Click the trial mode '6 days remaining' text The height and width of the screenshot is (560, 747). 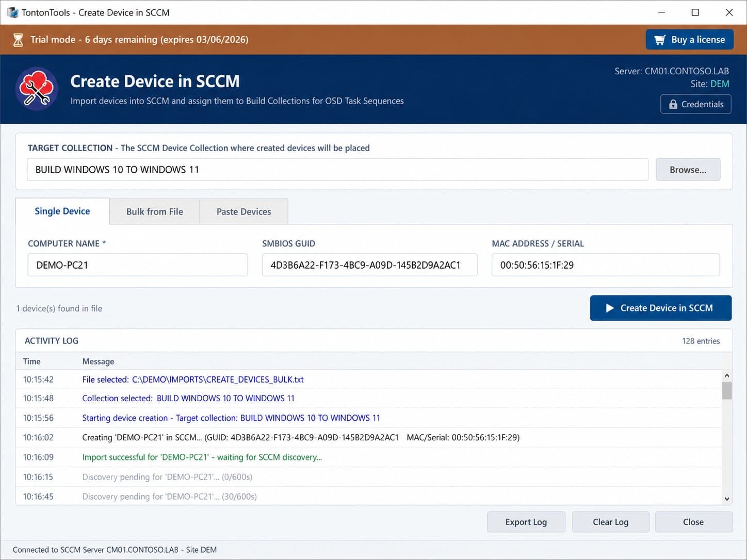coord(121,40)
